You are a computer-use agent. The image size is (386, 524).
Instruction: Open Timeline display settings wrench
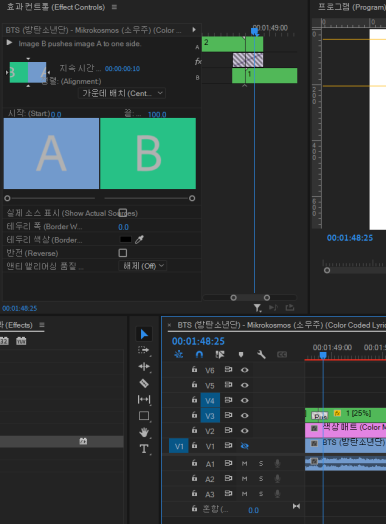point(261,354)
